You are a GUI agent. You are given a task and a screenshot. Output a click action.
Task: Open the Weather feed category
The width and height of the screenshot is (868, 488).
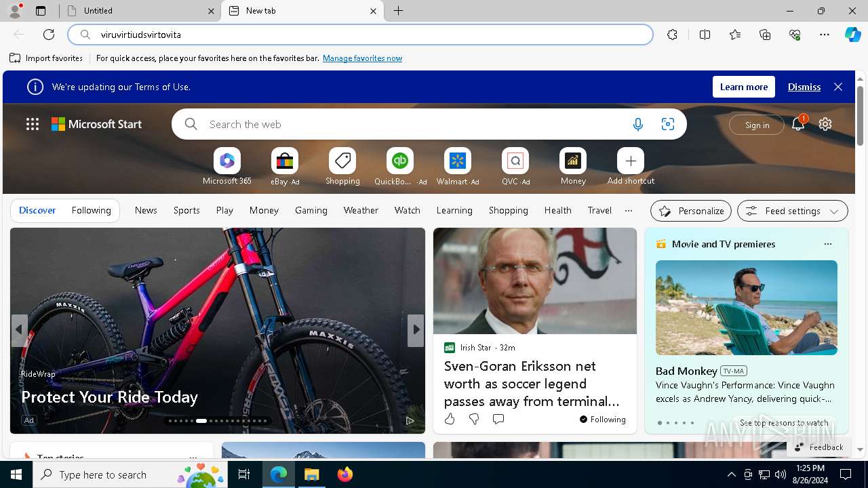tap(361, 211)
